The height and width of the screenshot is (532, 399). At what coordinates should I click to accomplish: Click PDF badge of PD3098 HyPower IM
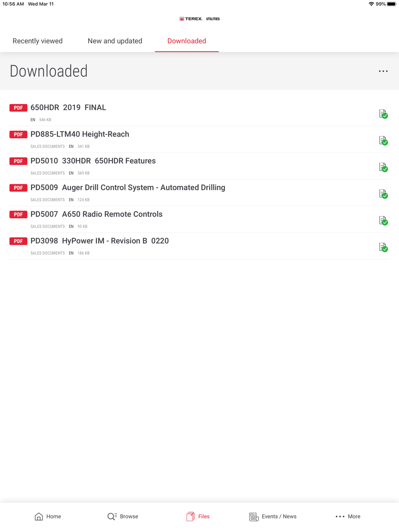tap(18, 241)
